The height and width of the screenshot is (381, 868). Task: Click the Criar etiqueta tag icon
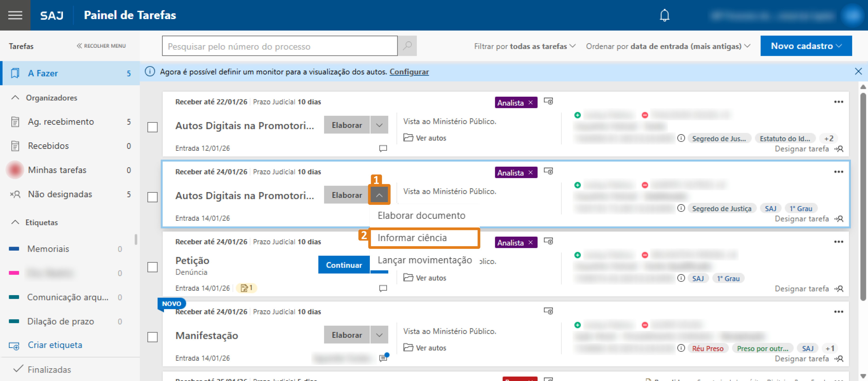(14, 346)
